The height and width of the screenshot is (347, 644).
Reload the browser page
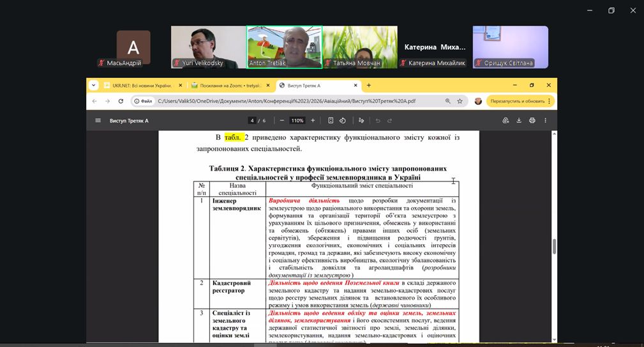tap(119, 101)
